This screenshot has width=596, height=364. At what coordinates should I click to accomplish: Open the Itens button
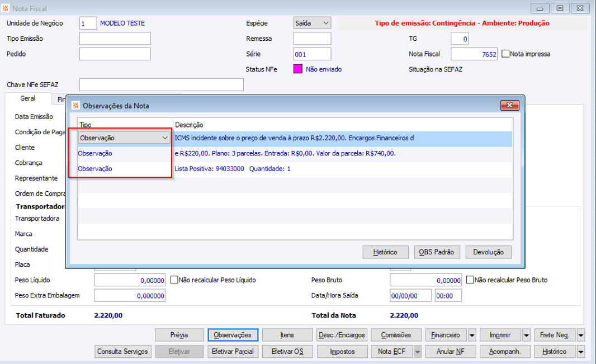pyautogui.click(x=287, y=335)
